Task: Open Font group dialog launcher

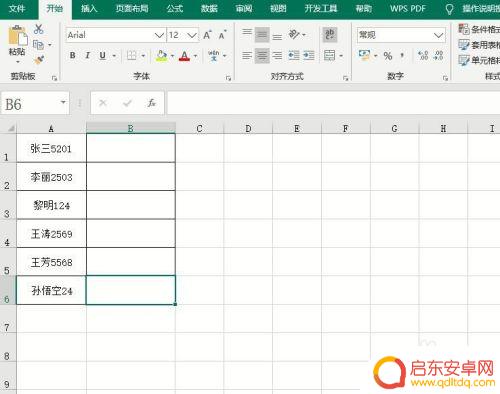Action: (228, 78)
